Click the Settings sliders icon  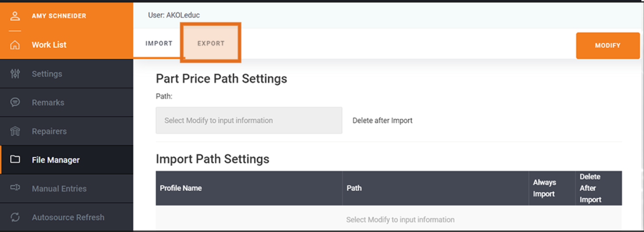(x=15, y=74)
